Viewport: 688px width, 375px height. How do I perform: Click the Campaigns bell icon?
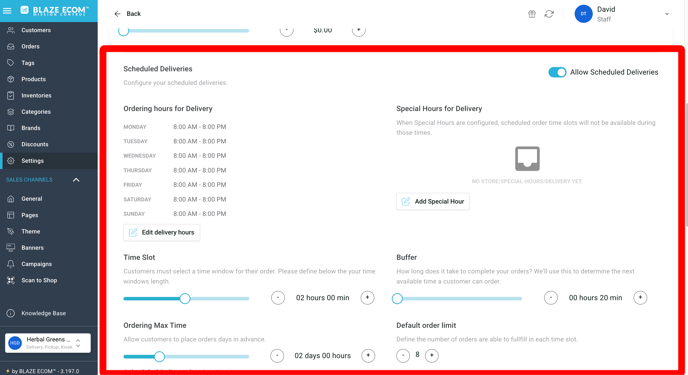click(x=11, y=264)
